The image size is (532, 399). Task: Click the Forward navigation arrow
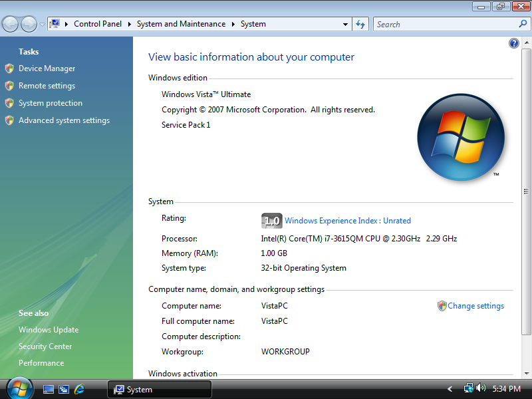[x=29, y=25]
